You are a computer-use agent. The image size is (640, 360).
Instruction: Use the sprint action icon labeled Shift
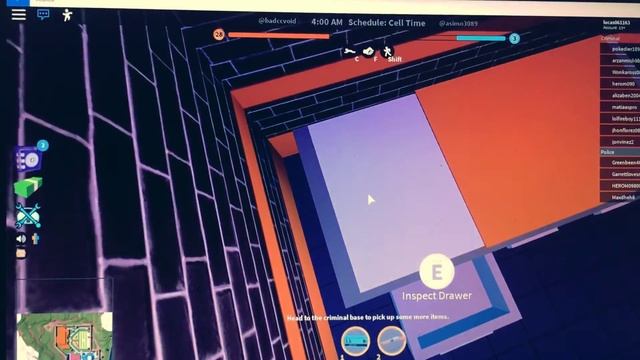pyautogui.click(x=387, y=51)
